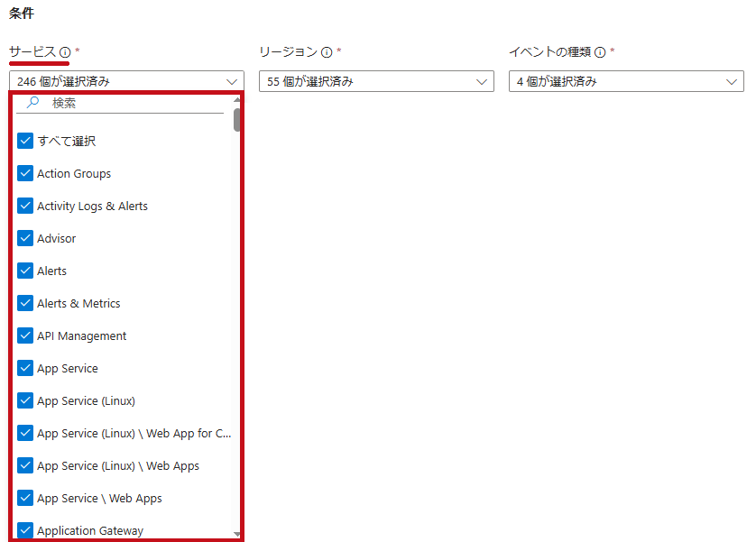Viewport: 756px width, 542px height.
Task: Toggle the Alerts checkbox
Action: point(25,271)
